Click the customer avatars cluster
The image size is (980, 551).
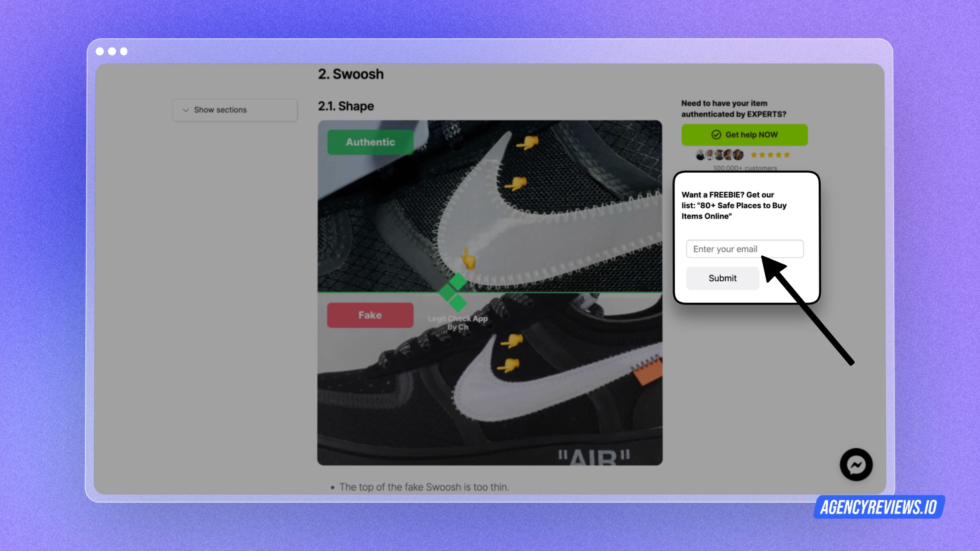(719, 155)
